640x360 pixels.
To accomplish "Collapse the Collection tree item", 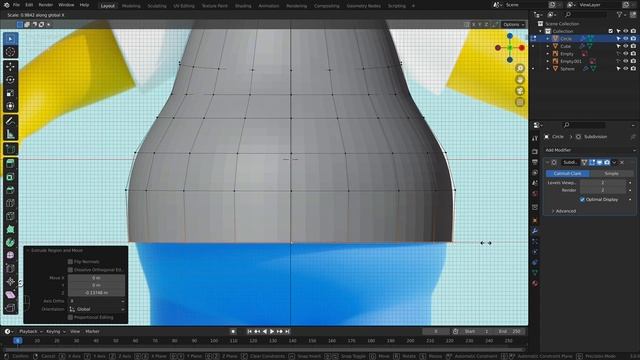I will pyautogui.click(x=541, y=31).
